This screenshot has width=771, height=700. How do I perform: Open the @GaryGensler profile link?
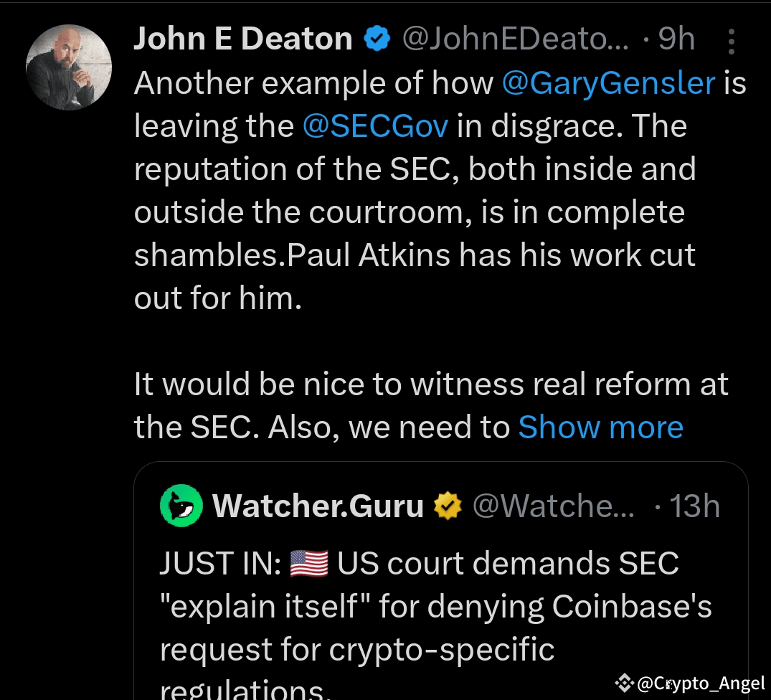[x=609, y=82]
